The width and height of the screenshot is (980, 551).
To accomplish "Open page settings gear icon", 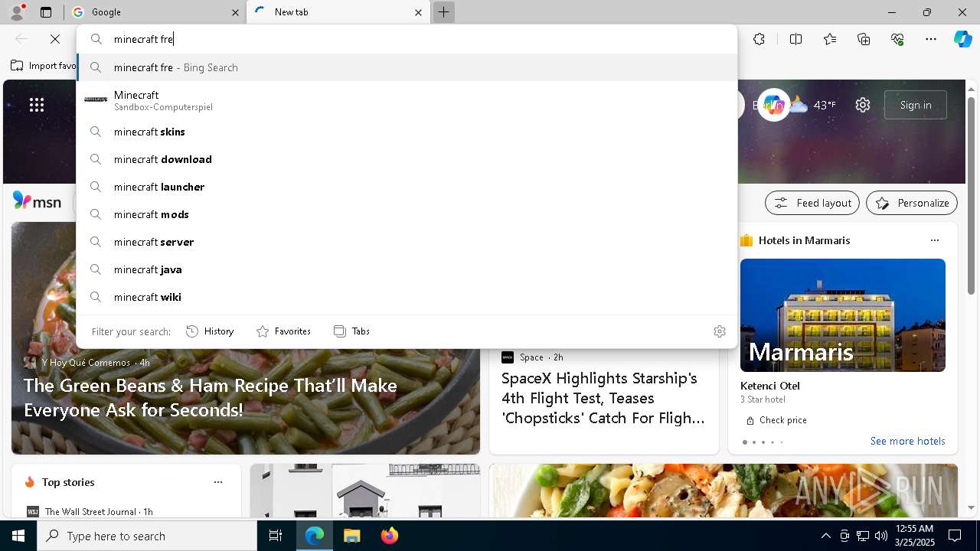I will click(x=863, y=105).
